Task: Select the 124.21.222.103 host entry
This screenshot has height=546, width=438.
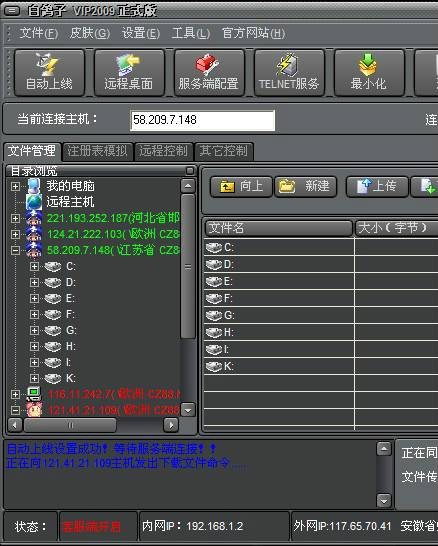Action: click(x=113, y=234)
